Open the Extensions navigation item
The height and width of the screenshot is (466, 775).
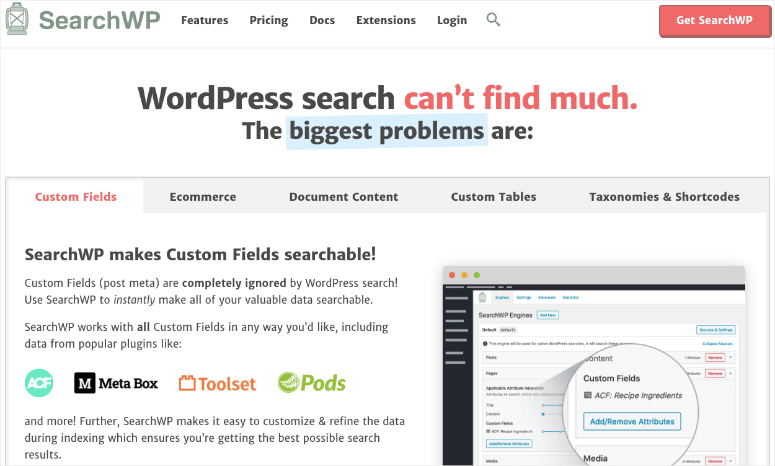[386, 20]
